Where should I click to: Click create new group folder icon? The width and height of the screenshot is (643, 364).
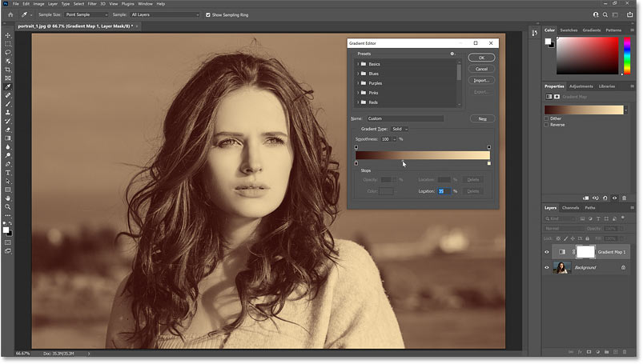tap(606, 352)
